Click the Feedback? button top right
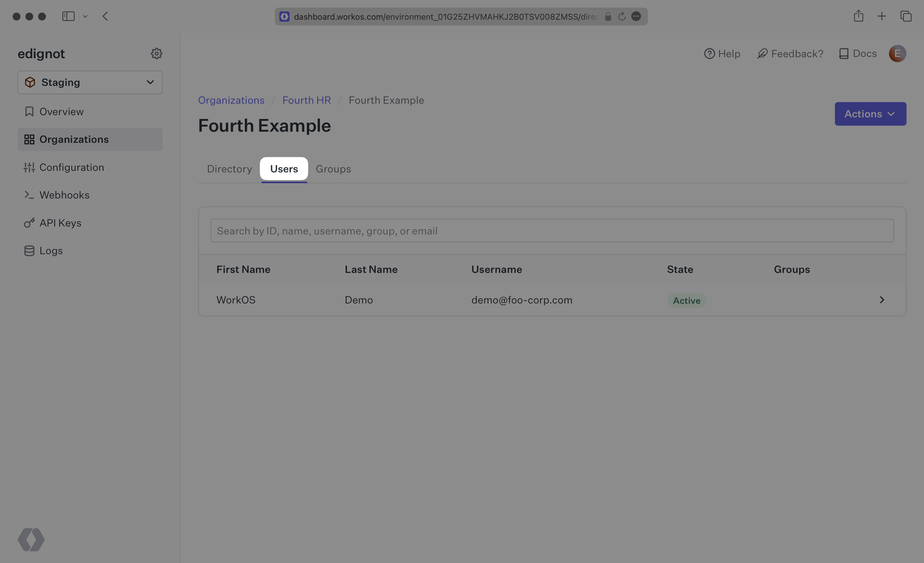924x563 pixels. point(790,53)
